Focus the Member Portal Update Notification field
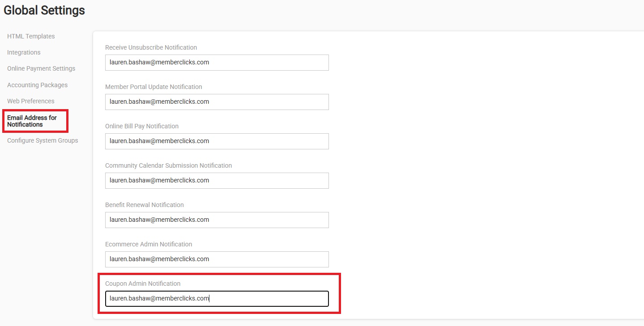 (217, 102)
